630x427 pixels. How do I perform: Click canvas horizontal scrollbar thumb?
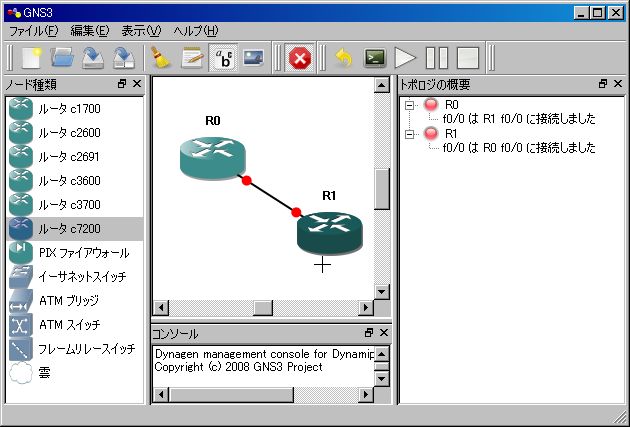tap(263, 308)
